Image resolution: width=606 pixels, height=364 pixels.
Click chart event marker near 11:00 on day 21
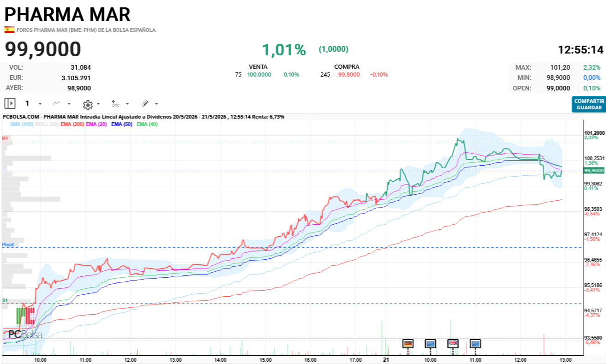pos(475,343)
